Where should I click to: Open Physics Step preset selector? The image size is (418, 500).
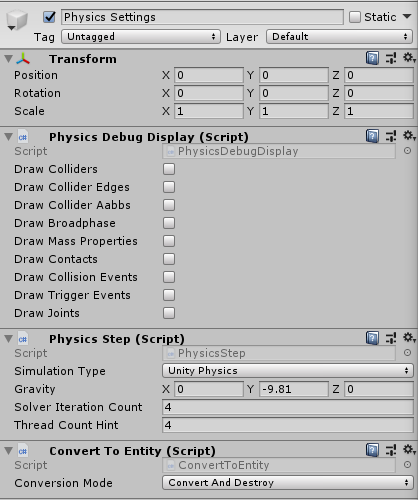391,338
